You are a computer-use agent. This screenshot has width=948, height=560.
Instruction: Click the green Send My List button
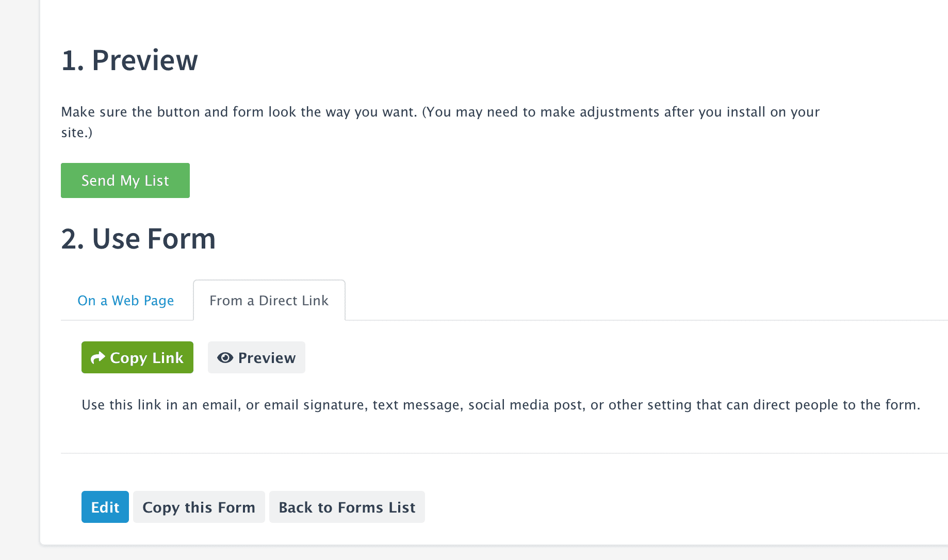point(125,180)
